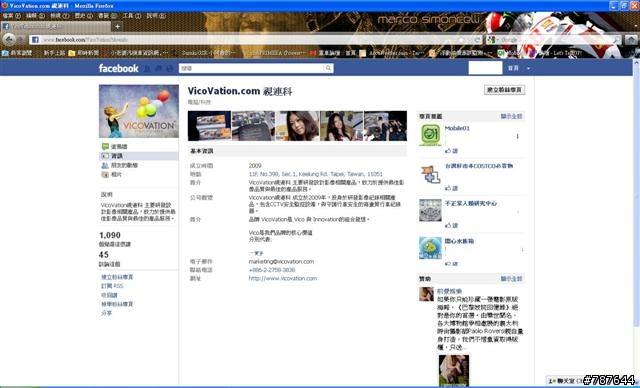Image resolution: width=640 pixels, height=388 pixels.
Task: Click the magnifier in Firefox search box
Action: [x=616, y=40]
